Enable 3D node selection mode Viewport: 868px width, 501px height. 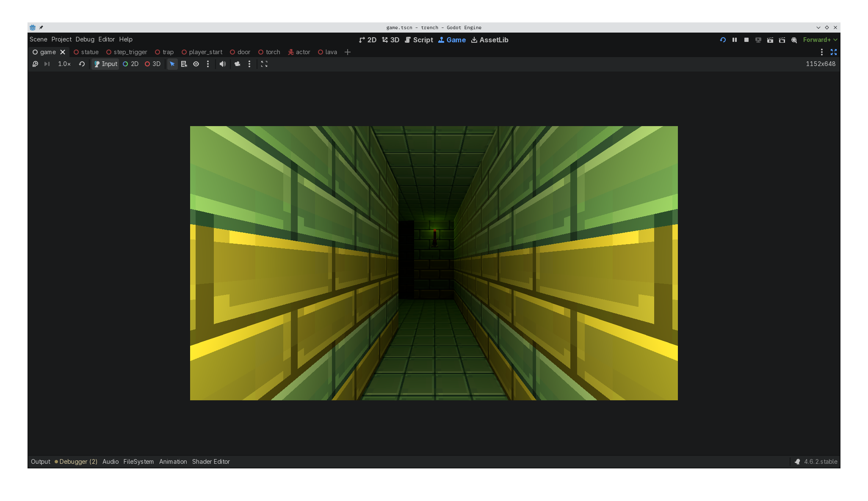point(153,64)
